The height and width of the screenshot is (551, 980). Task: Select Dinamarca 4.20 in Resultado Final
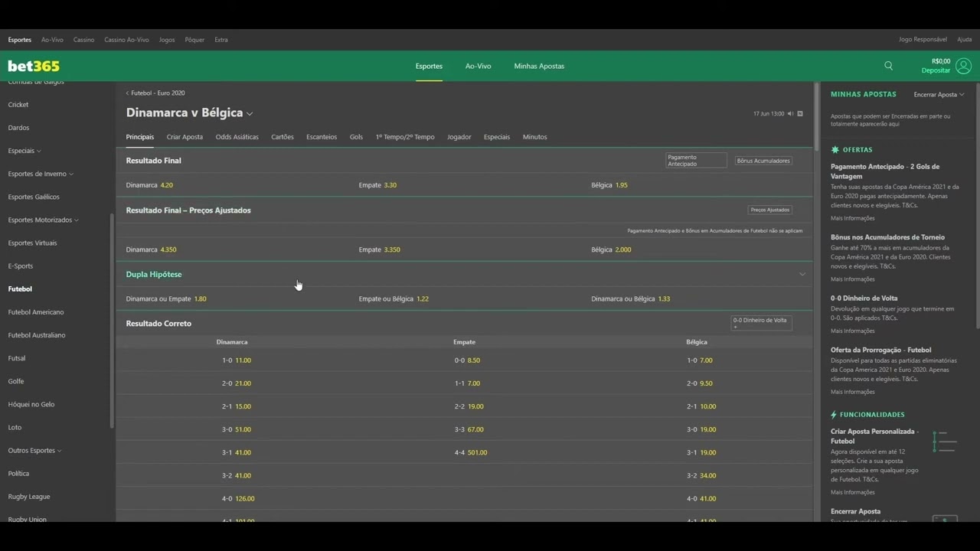(x=232, y=185)
